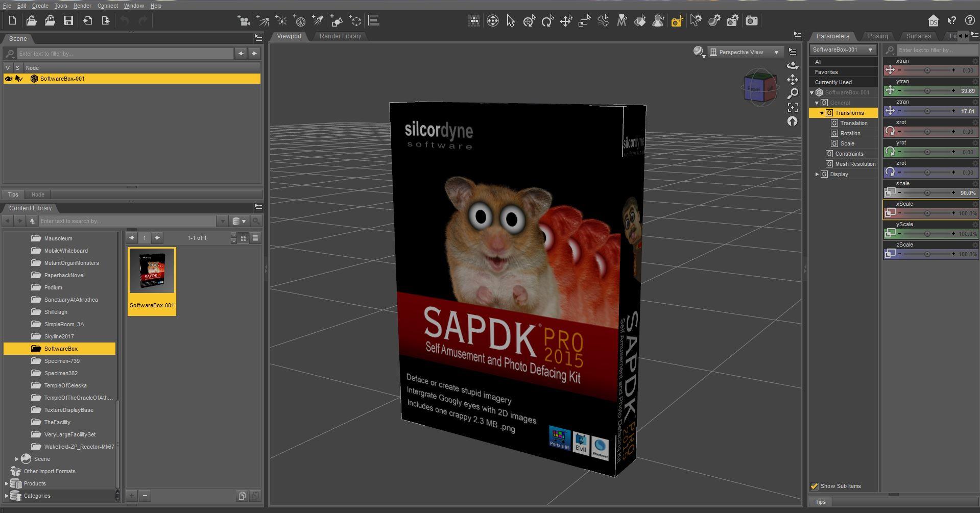Expand the Display group in Parameters
This screenshot has height=513, width=980.
[817, 174]
